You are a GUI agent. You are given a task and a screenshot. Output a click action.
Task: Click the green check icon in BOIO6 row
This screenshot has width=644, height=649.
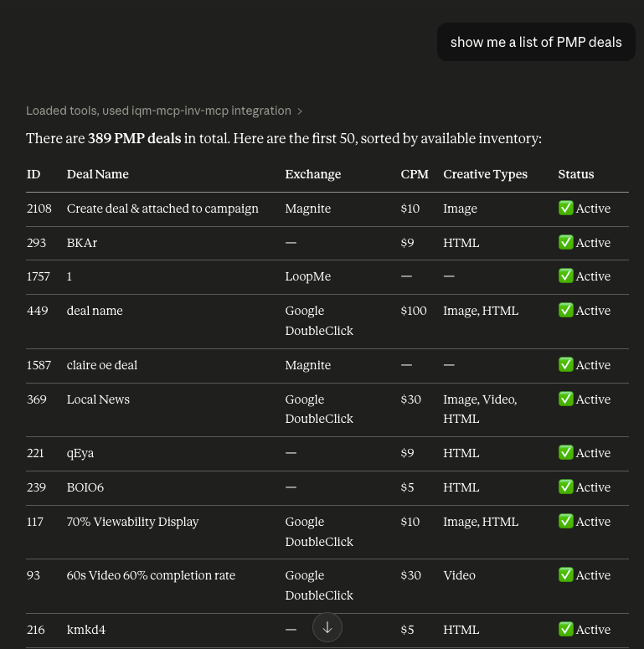tap(566, 487)
